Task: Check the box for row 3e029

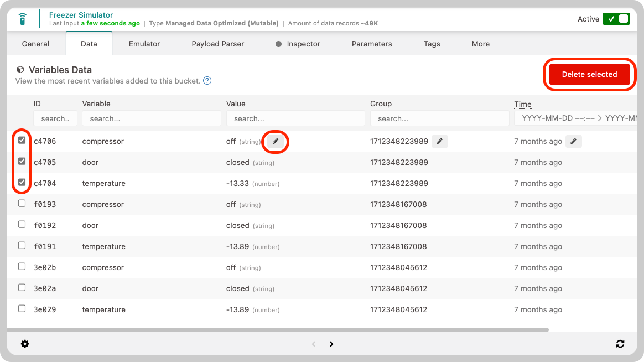Action: click(x=22, y=308)
